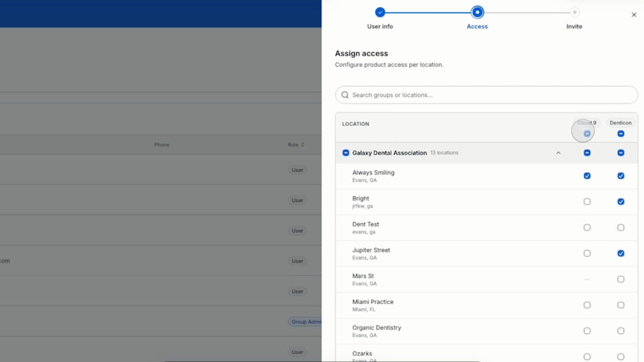The image size is (644, 362).
Task: Toggle Denticon for Galaxy Dental Association group
Action: pyautogui.click(x=621, y=153)
